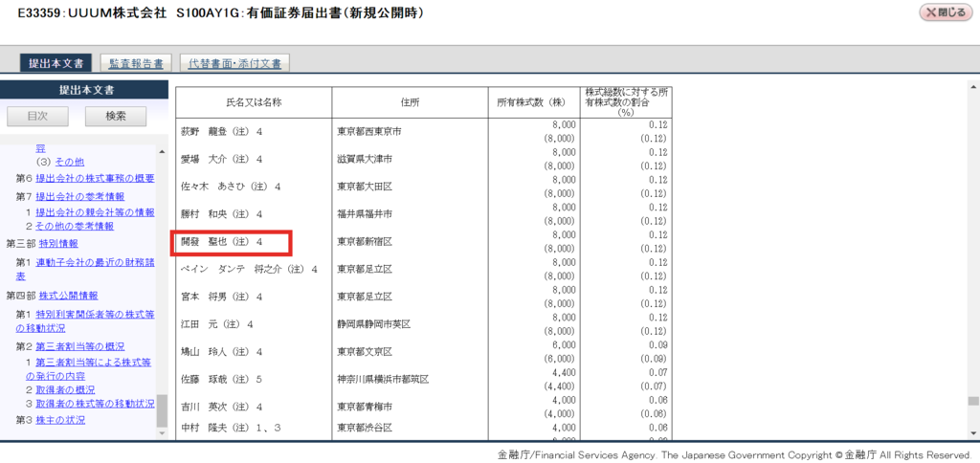Select the 氏名又は名称 column header

254,103
